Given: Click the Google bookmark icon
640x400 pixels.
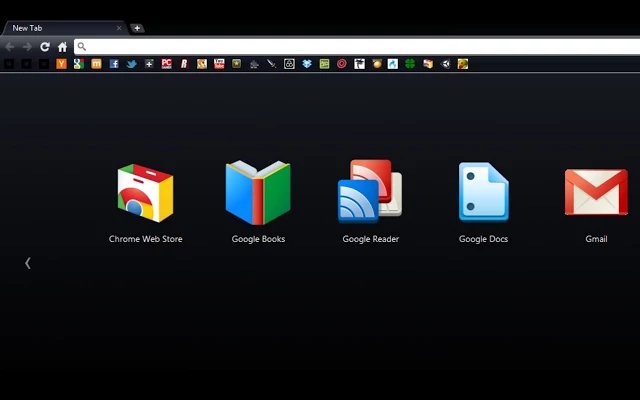Looking at the screenshot, I should pos(78,64).
